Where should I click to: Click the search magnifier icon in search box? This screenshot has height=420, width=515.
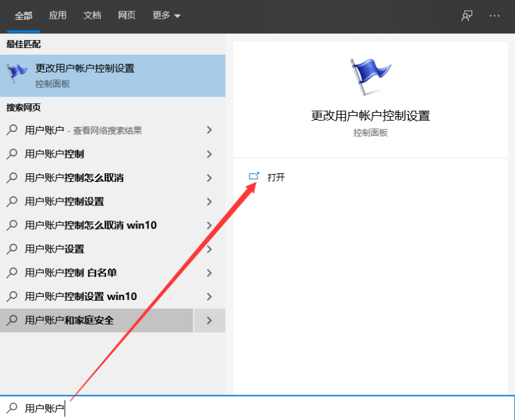[x=12, y=408]
